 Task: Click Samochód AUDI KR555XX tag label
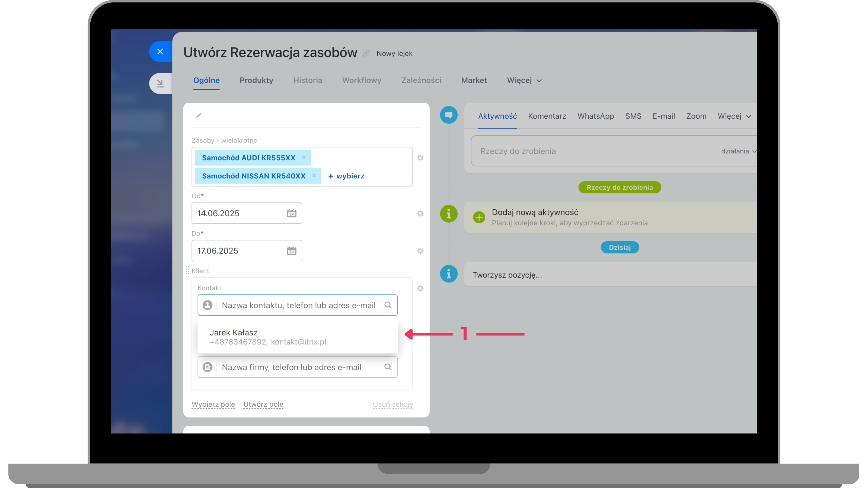[x=249, y=158]
